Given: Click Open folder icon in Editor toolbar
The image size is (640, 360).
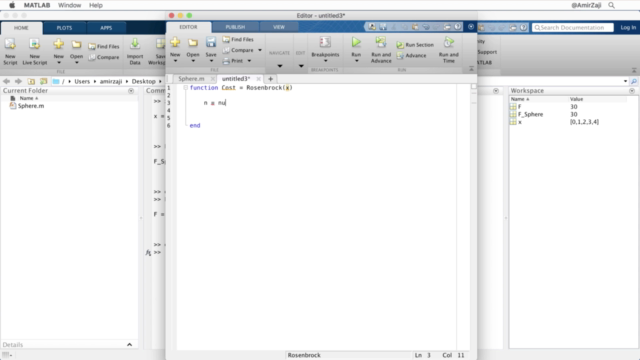Looking at the screenshot, I should [193, 42].
